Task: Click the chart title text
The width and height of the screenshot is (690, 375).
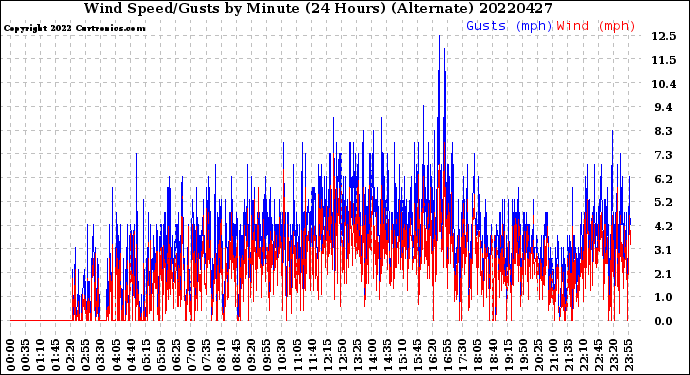Action: 318,8
